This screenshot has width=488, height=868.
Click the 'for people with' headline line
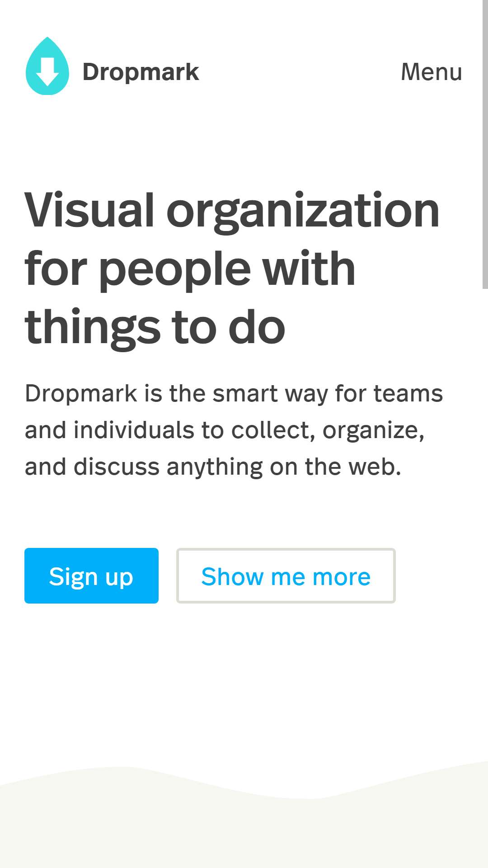pos(190,269)
